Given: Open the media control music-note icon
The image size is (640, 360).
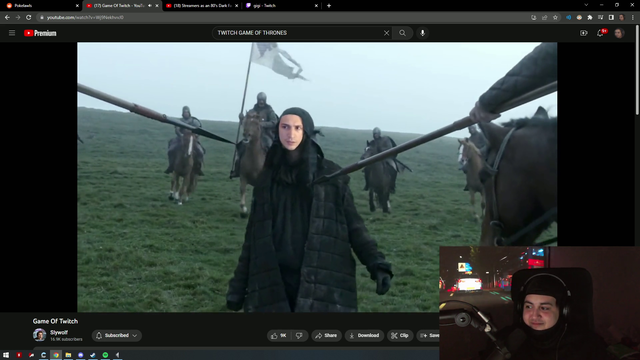Looking at the screenshot, I should pos(600,18).
